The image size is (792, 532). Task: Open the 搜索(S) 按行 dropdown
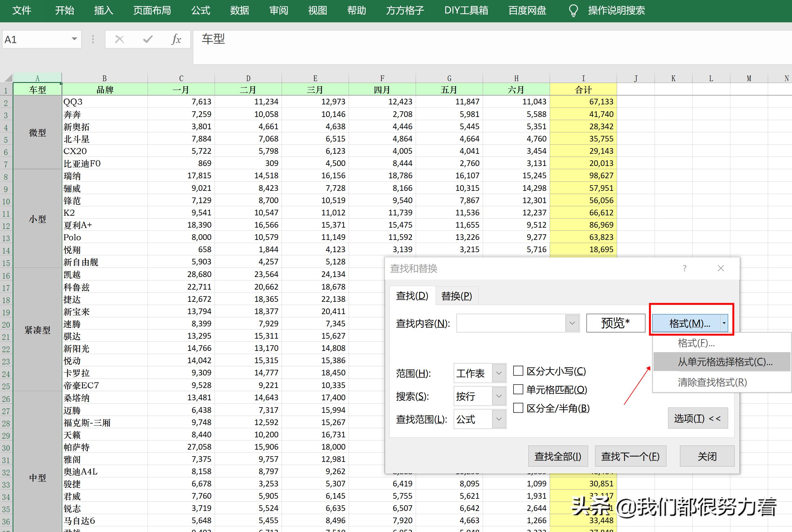(498, 396)
